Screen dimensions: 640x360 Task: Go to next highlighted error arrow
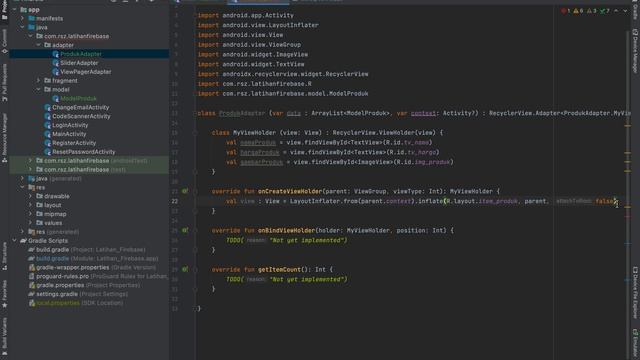click(624, 11)
